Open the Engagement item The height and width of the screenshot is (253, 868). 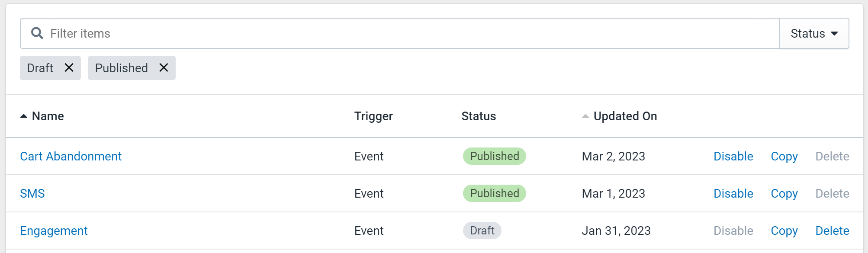pos(54,231)
